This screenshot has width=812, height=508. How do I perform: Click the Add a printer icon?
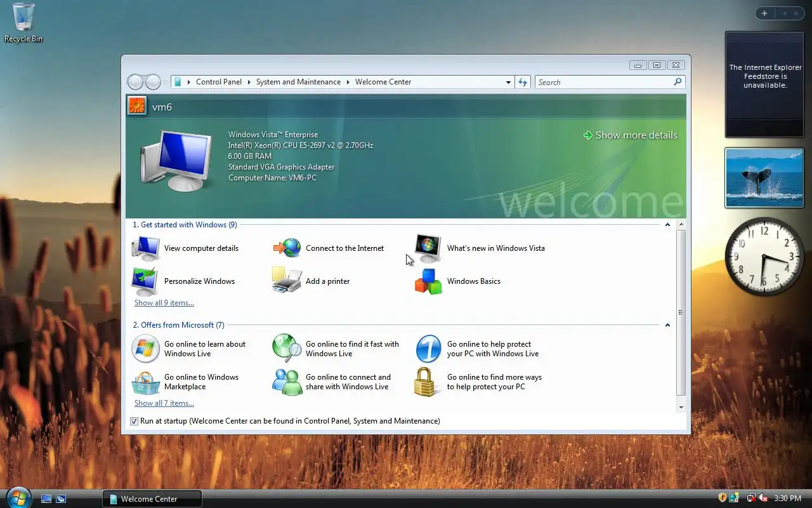point(287,280)
